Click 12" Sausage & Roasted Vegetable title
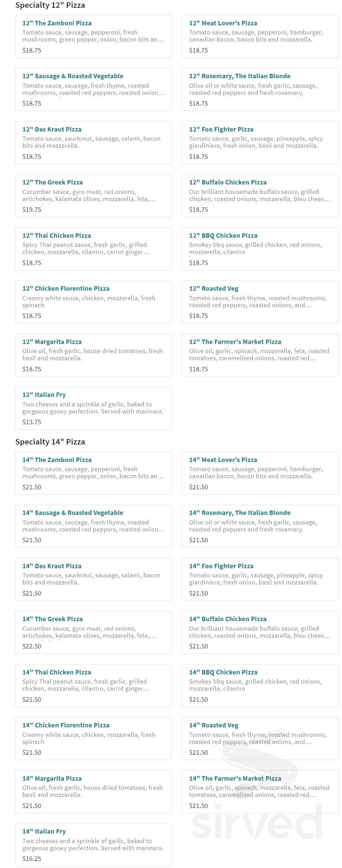Image resolution: width=342 pixels, height=868 pixels. (x=73, y=76)
